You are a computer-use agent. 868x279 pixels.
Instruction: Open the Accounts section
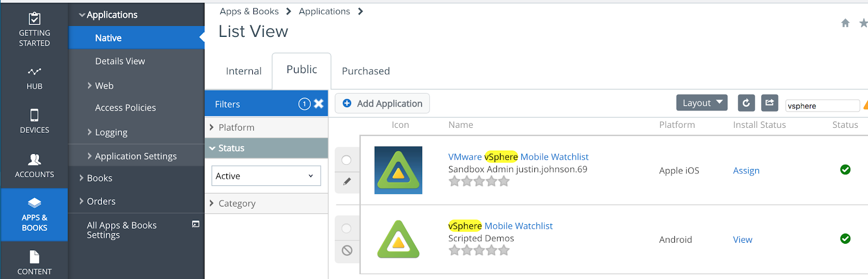[34, 166]
